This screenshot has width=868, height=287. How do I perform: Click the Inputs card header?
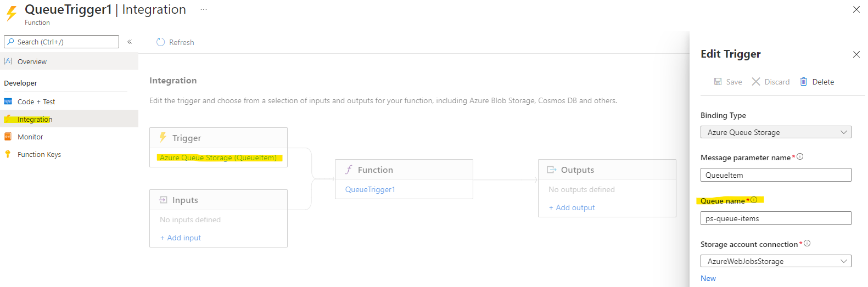click(219, 200)
